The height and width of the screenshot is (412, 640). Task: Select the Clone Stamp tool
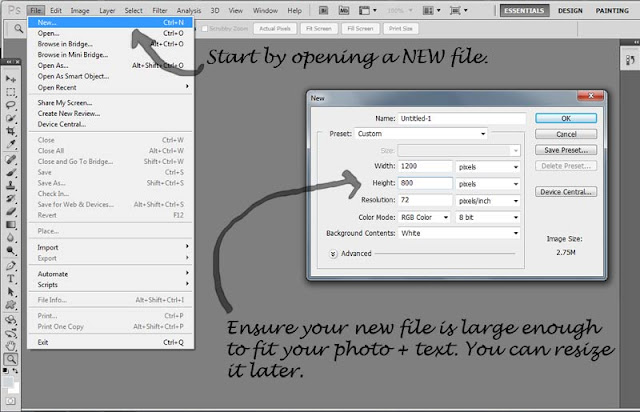coord(11,185)
